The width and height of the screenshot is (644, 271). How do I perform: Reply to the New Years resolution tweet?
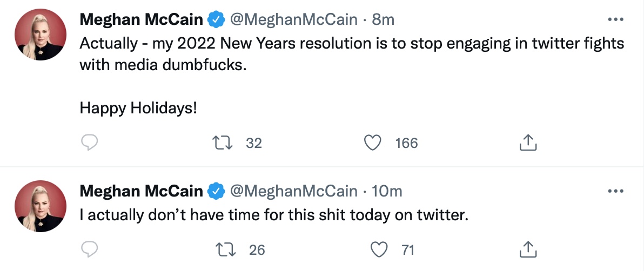coord(89,143)
